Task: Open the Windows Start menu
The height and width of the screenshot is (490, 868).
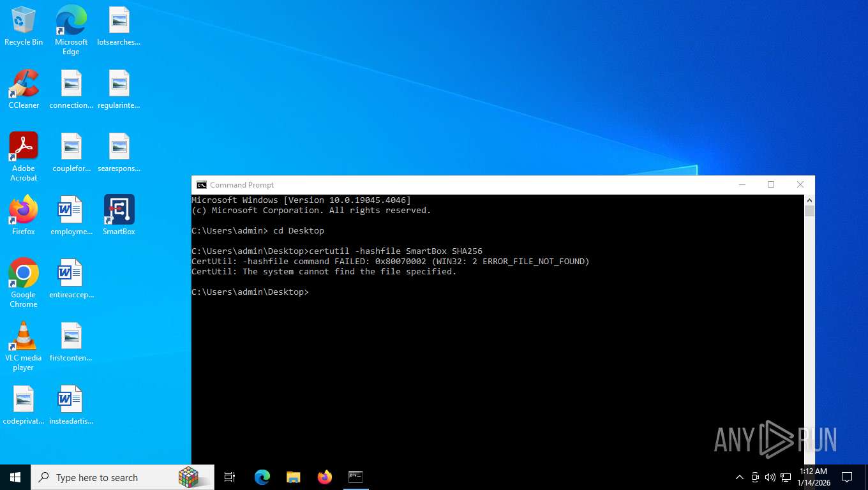Action: point(15,477)
